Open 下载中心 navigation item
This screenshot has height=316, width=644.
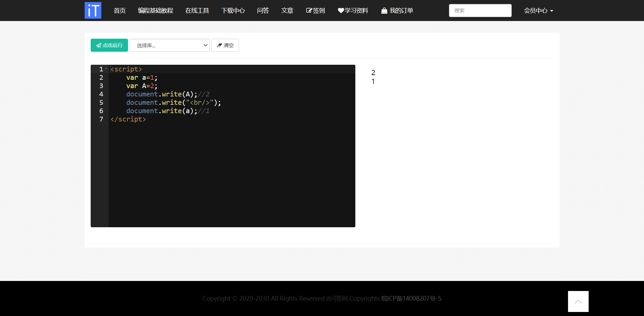pyautogui.click(x=233, y=11)
